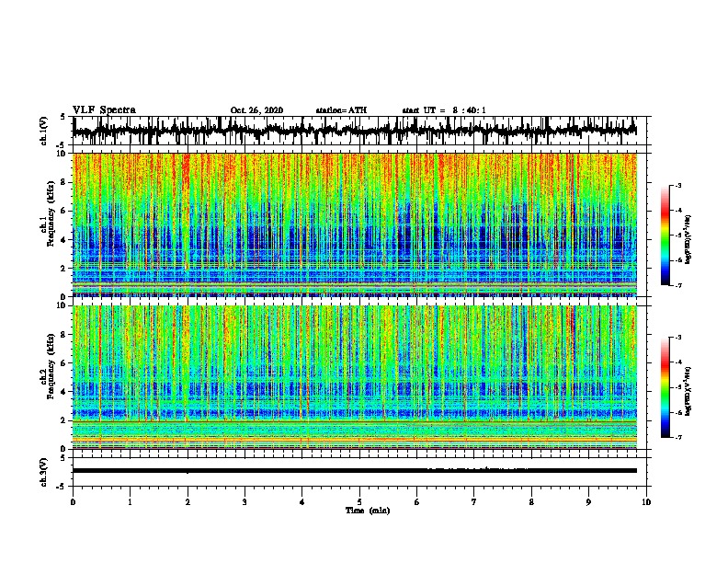Viewport: 728px width, 563px height.
Task: Click time axis tick label 1
Action: pos(130,502)
